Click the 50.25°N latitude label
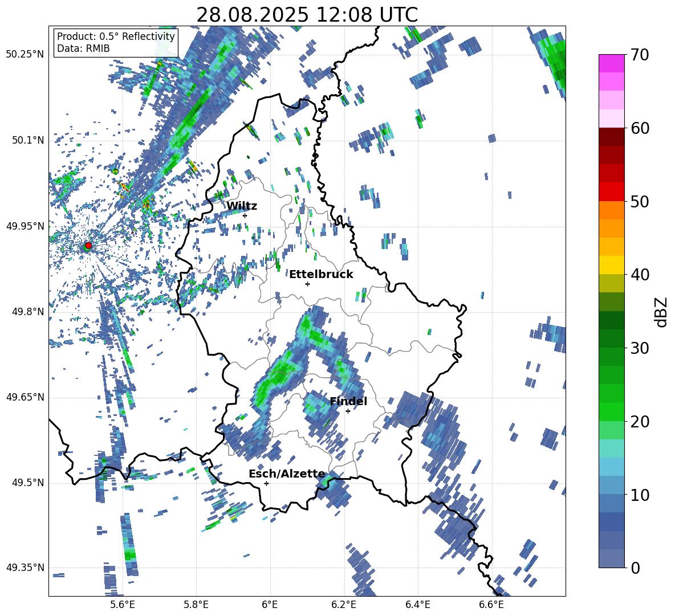Viewport: 675px width, 616px height. coord(25,55)
